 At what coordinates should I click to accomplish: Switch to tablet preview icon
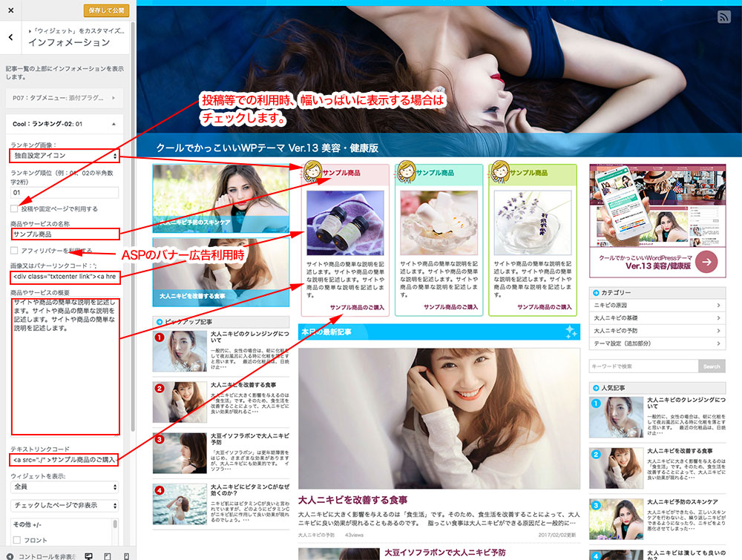pos(108,556)
